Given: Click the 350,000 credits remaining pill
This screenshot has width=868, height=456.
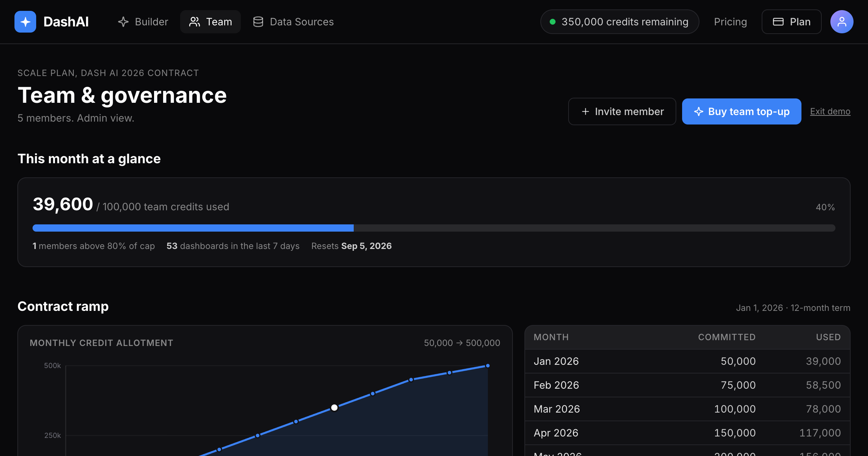Looking at the screenshot, I should click(620, 22).
